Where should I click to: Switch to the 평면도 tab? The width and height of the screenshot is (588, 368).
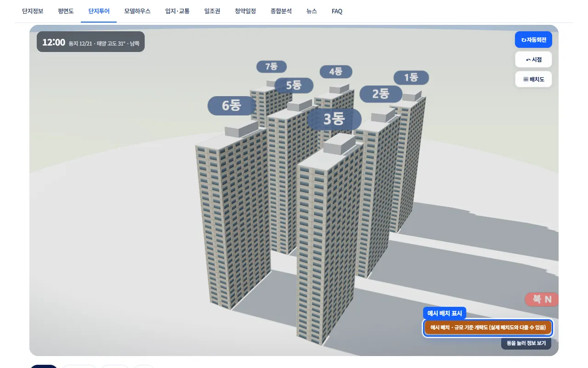[66, 11]
